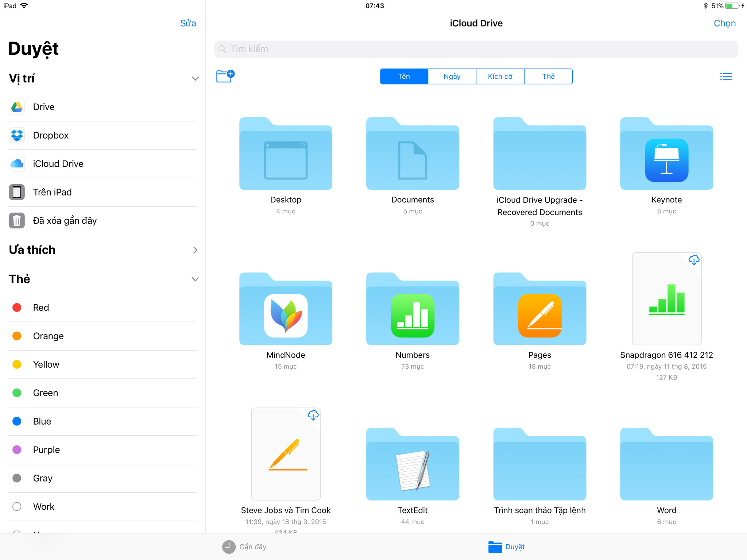Tap the Bluetooth status icon
Image resolution: width=747 pixels, height=560 pixels.
tap(705, 5)
